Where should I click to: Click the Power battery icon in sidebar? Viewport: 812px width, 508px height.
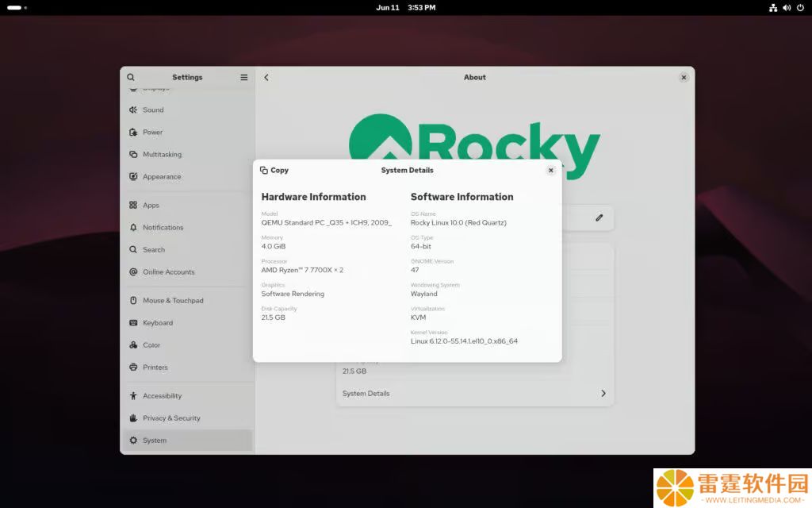(x=133, y=133)
